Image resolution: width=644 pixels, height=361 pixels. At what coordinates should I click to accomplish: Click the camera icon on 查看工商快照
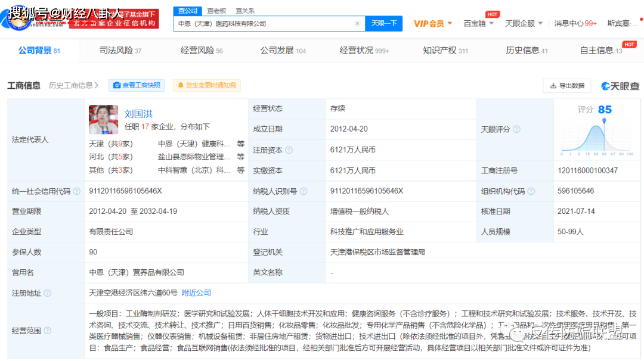coord(117,85)
